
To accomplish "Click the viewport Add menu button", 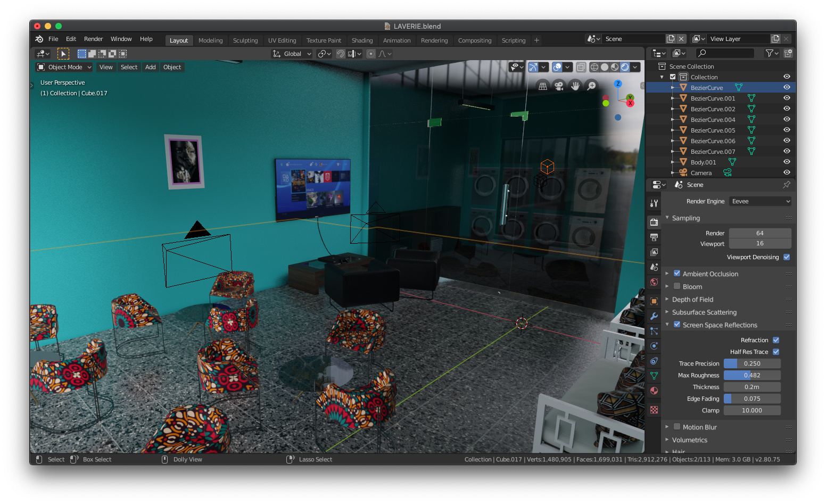I will pos(151,67).
